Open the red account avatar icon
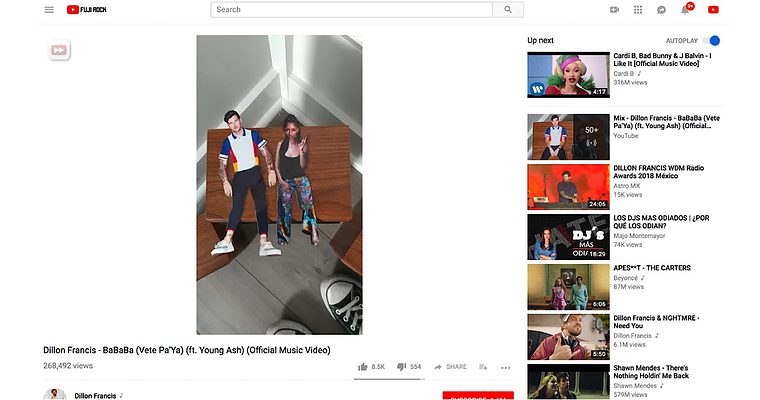 pos(713,10)
